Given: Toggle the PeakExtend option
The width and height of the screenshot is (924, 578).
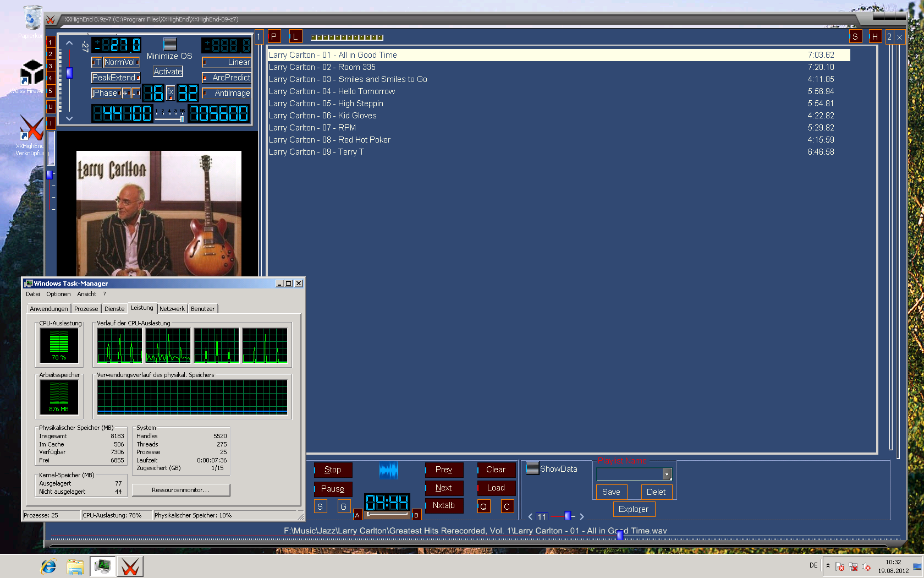Looking at the screenshot, I should click(116, 78).
